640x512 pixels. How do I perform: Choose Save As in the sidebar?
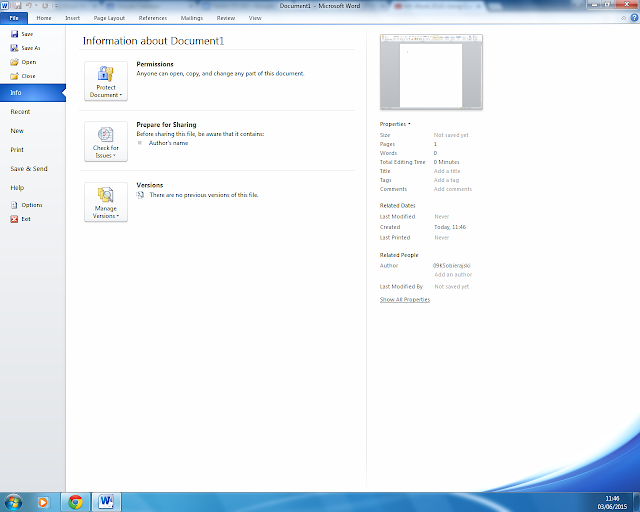25,48
